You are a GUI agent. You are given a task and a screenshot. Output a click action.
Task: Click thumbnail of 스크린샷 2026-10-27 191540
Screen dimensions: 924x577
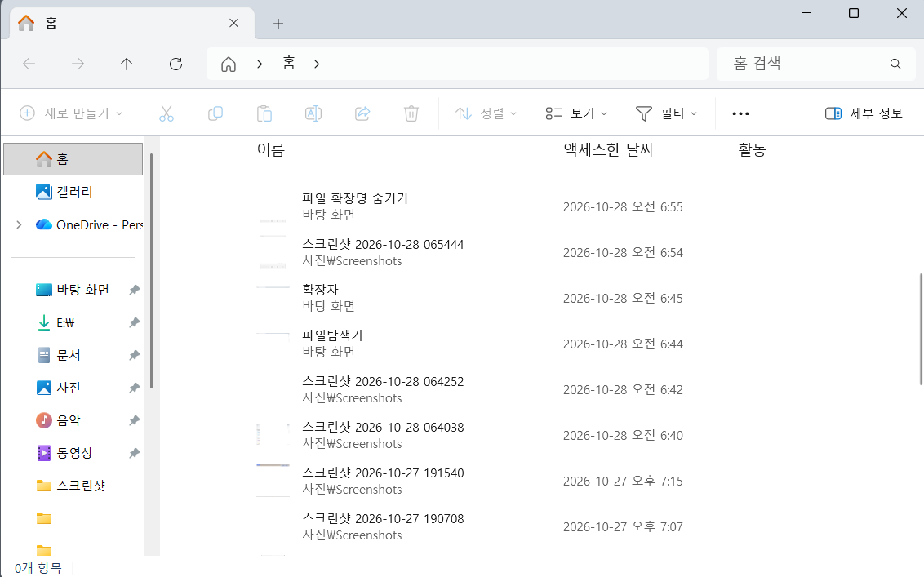[273, 481]
